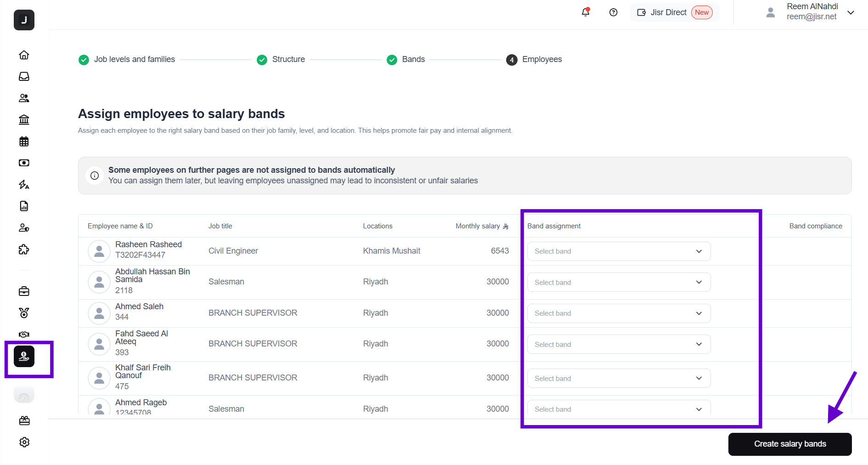
Task: Expand Select band for Khalf Sari Freih Qanouf
Action: [618, 378]
